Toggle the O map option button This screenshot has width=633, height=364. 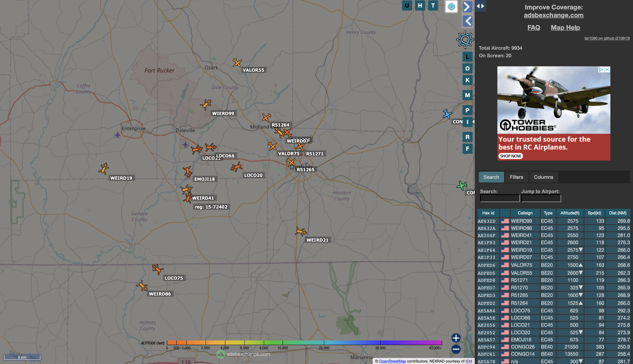click(467, 69)
